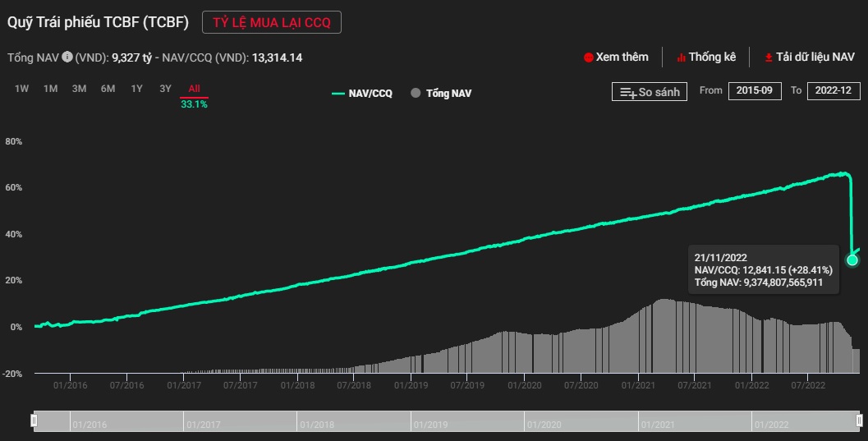Click the TỶ LỆ MUA LẠI CCQ button
Image resolution: width=868 pixels, height=441 pixels.
271,23
